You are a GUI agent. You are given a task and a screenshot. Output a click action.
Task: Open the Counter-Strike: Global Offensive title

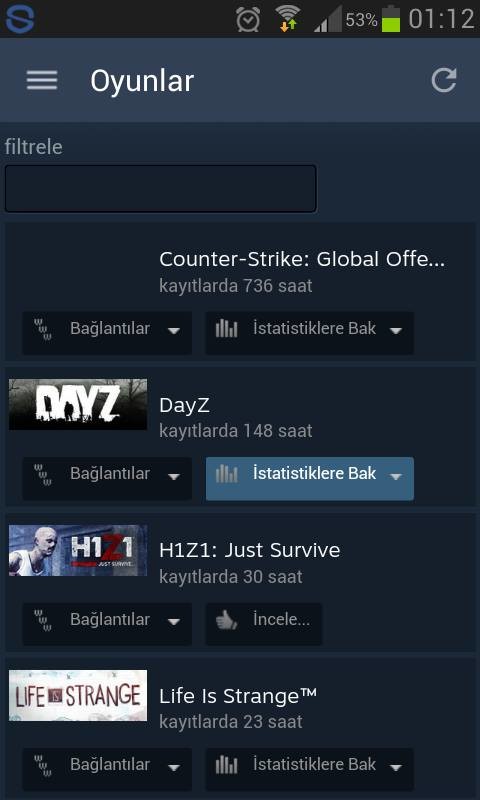tap(302, 259)
